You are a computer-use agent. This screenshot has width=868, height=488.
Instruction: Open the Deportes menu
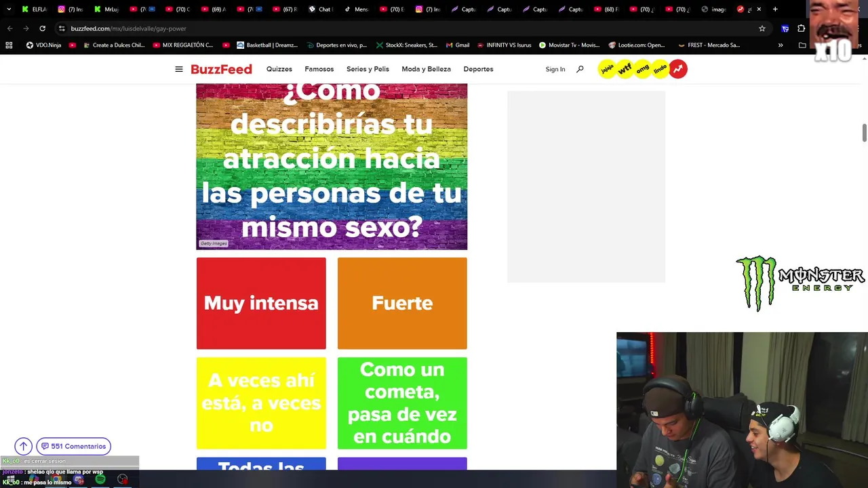(478, 69)
